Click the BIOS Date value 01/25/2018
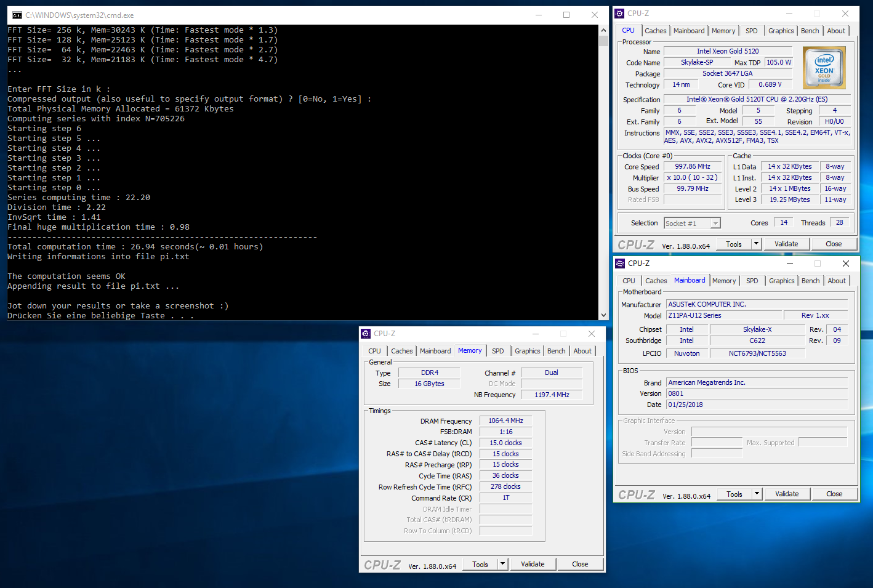 point(757,405)
